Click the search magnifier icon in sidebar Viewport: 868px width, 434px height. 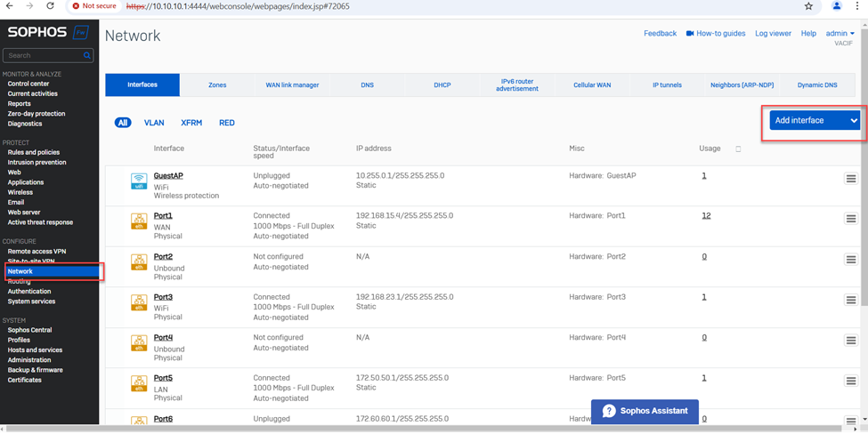(x=86, y=55)
